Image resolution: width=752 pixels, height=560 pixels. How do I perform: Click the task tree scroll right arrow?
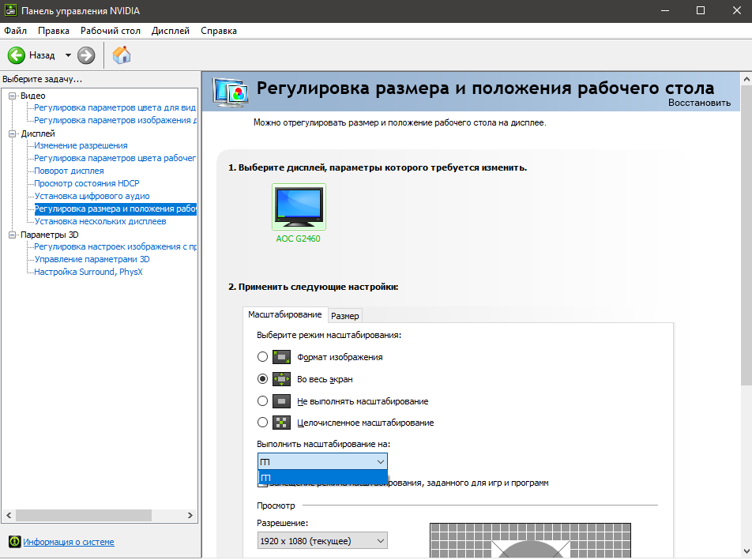click(x=190, y=516)
